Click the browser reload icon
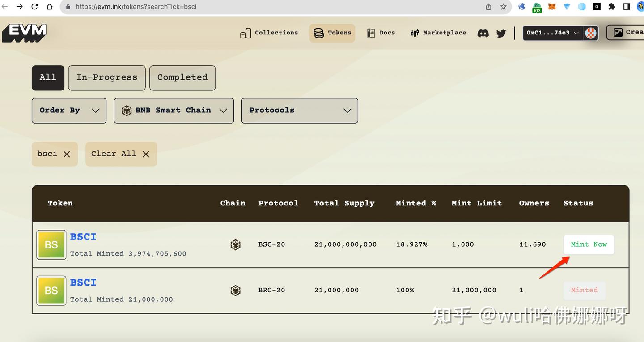This screenshot has width=644, height=342. pos(34,7)
